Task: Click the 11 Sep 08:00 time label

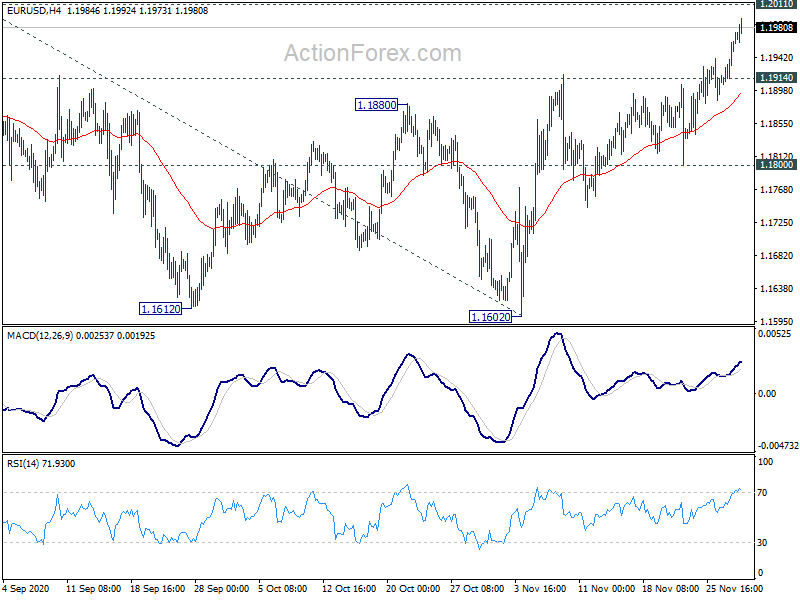Action: point(94,588)
